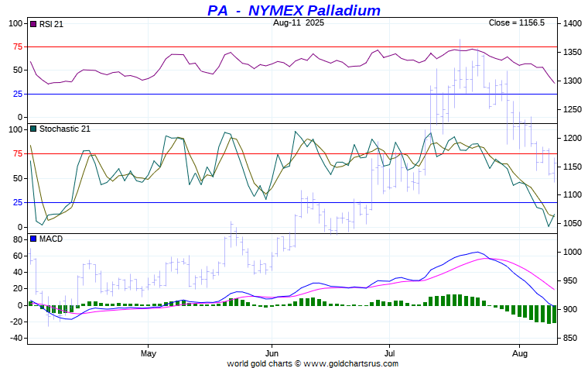Click the 1200 price axis label
Image resolution: width=588 pixels, height=368 pixels.
[x=573, y=138]
